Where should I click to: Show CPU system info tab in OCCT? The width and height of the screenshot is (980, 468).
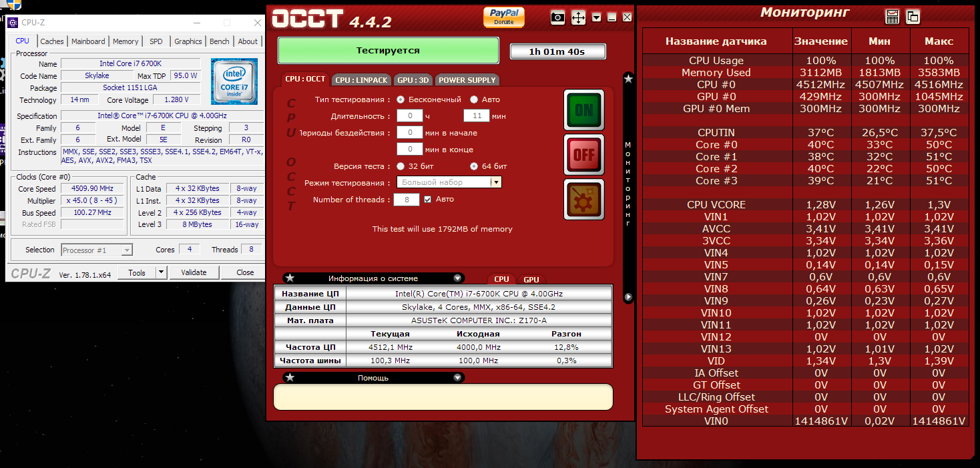point(502,279)
